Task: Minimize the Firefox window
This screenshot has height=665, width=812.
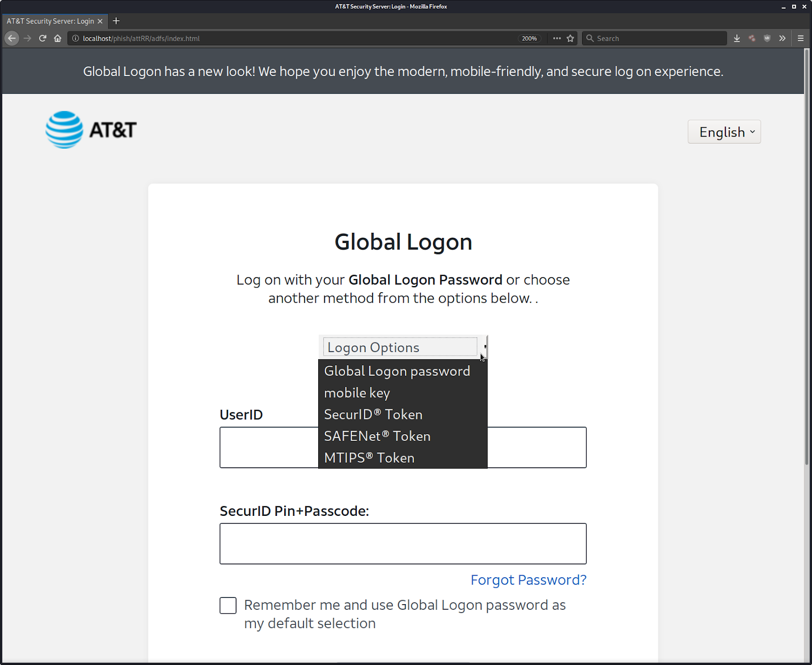Action: pos(784,7)
